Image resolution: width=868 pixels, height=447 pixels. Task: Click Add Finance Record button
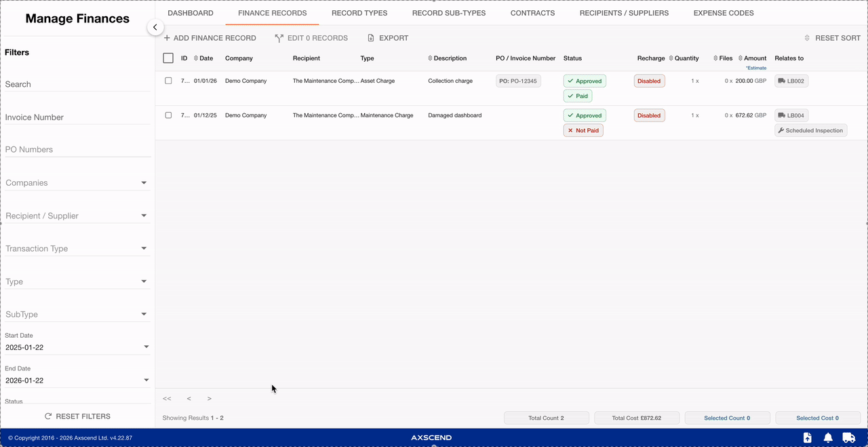210,38
